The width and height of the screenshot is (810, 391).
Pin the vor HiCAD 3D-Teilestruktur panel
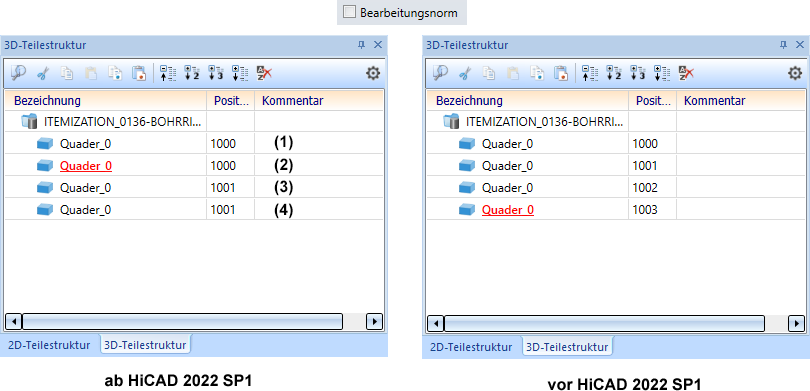[783, 45]
